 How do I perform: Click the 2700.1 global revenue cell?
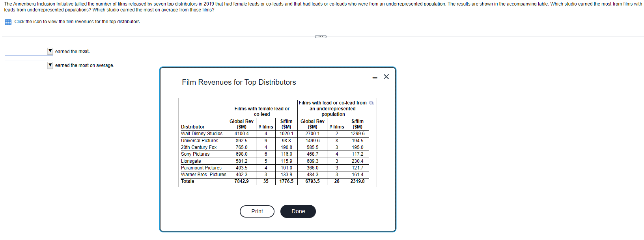tap(312, 134)
